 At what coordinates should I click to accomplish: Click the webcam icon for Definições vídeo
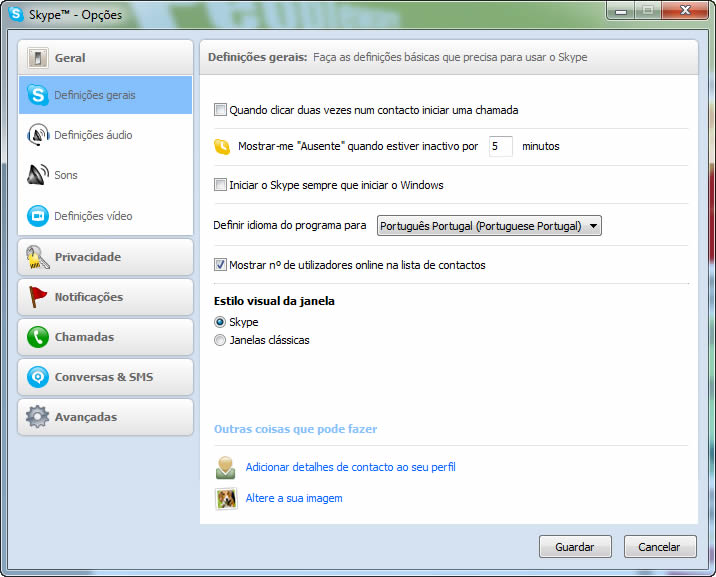(37, 216)
